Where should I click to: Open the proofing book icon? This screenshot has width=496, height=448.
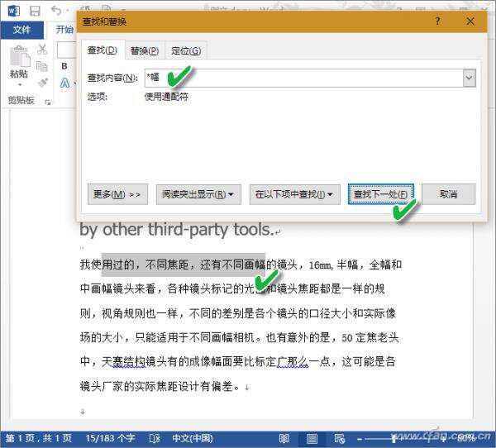[155, 439]
